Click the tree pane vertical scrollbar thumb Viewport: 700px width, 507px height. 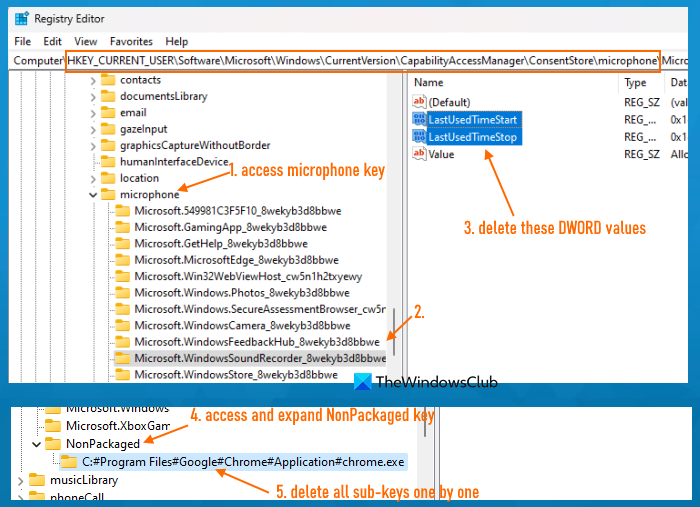[394, 331]
